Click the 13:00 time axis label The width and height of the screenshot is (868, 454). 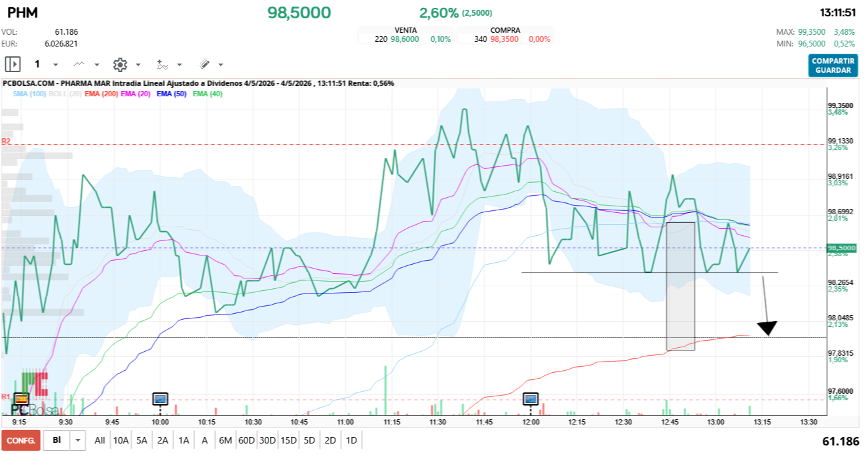coord(716,422)
